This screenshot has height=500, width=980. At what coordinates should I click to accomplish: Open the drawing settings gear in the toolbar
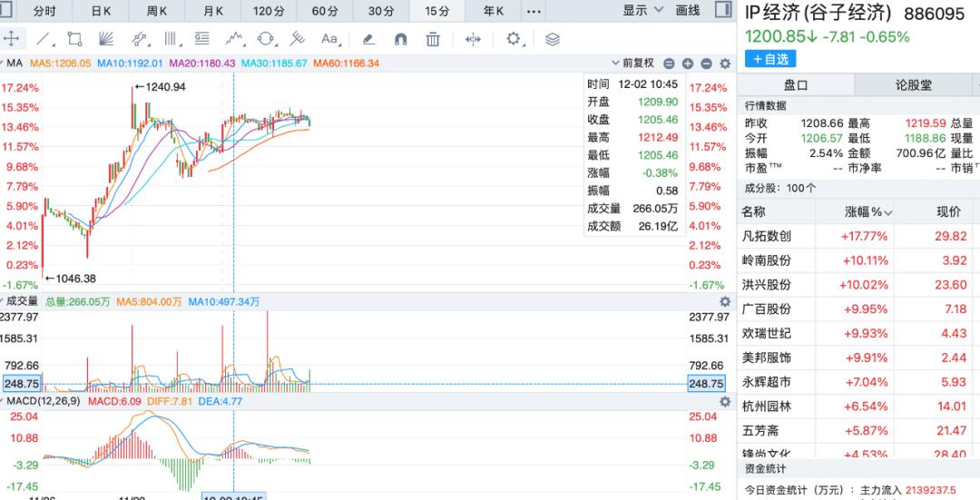coord(514,39)
